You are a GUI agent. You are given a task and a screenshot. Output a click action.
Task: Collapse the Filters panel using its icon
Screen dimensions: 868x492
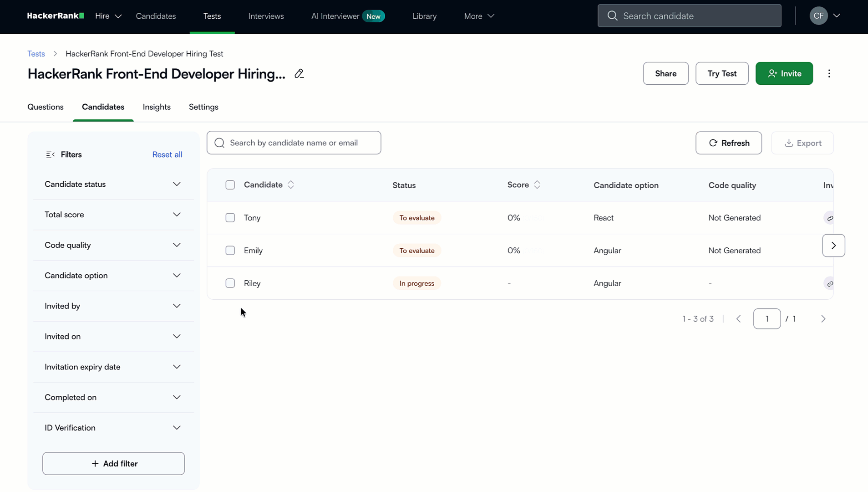[x=50, y=154]
